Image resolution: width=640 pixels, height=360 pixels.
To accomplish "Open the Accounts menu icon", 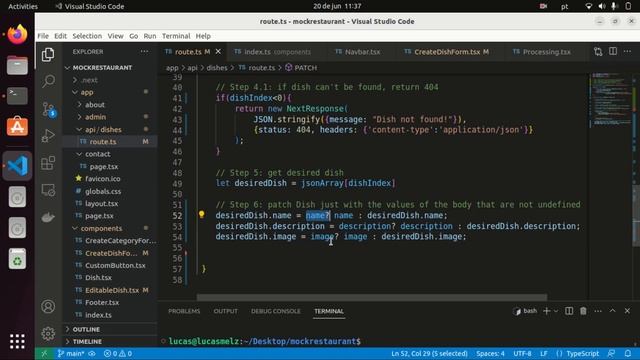I will pyautogui.click(x=48, y=306).
